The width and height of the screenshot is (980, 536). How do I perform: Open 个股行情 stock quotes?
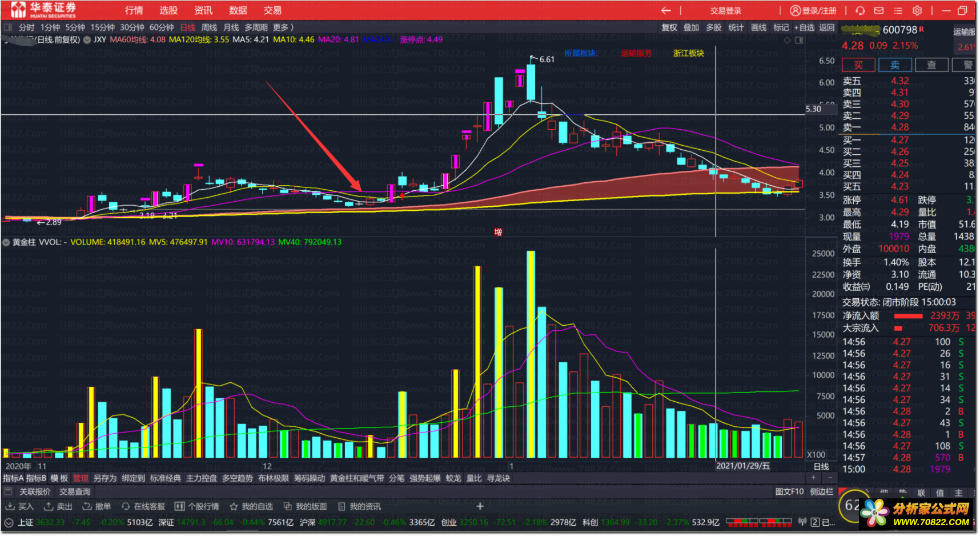(x=196, y=506)
